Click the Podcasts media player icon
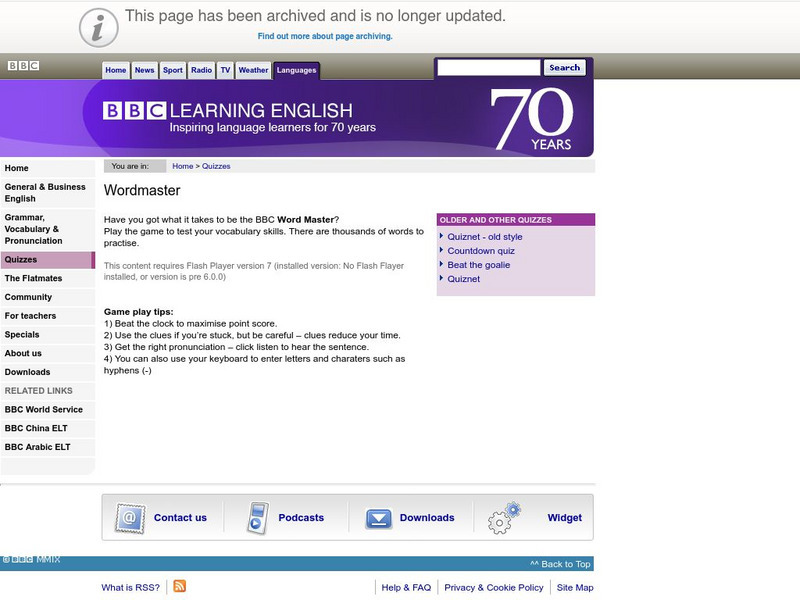This screenshot has height=600, width=800. 258,518
